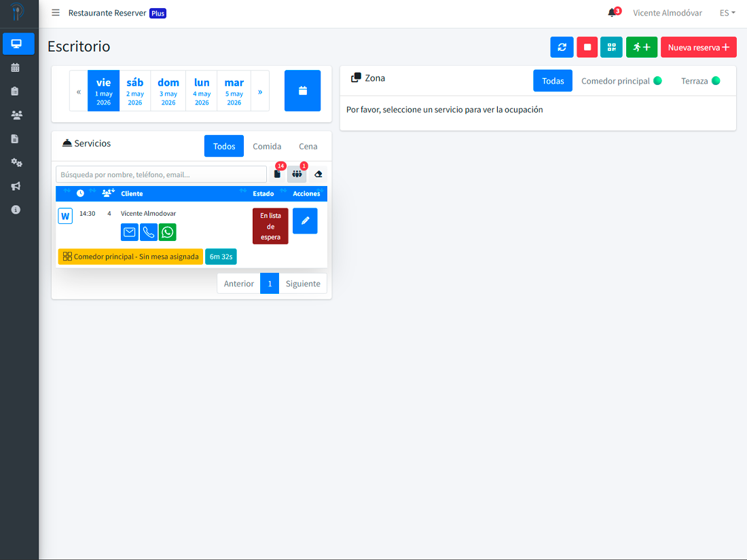Go to next days with » arrow
Viewport: 747px width, 560px height.
coord(260,92)
